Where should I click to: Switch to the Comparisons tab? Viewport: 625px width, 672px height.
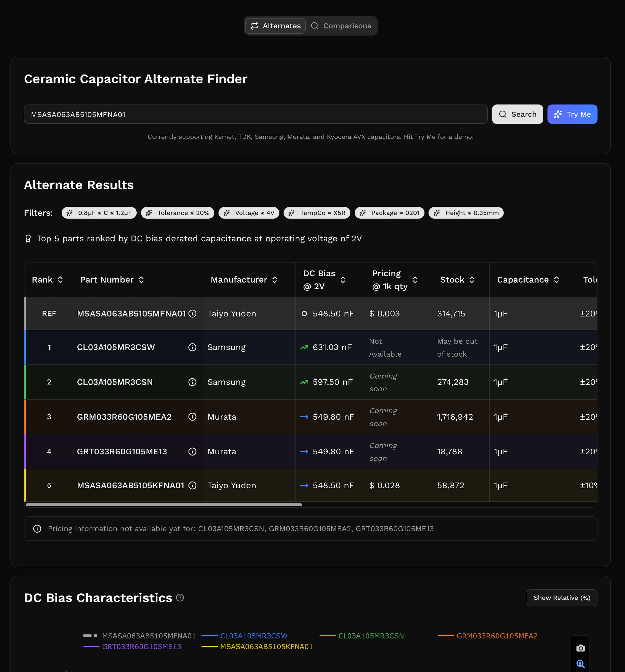(341, 26)
